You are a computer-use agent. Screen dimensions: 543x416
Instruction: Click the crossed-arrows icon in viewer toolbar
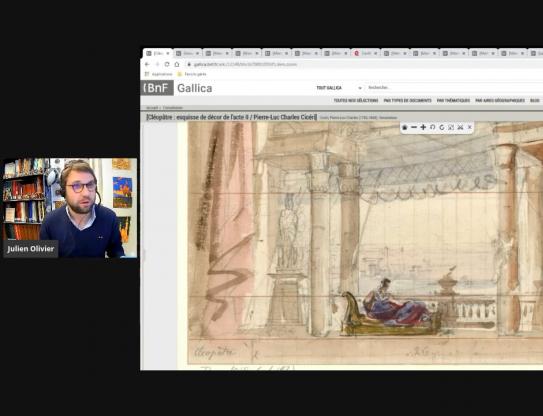pyautogui.click(x=460, y=127)
